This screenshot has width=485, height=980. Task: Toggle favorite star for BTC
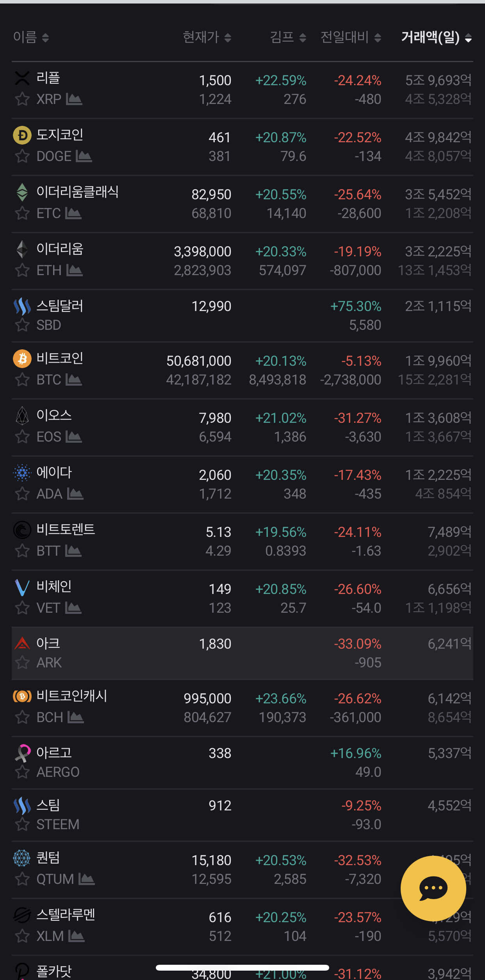coord(22,380)
